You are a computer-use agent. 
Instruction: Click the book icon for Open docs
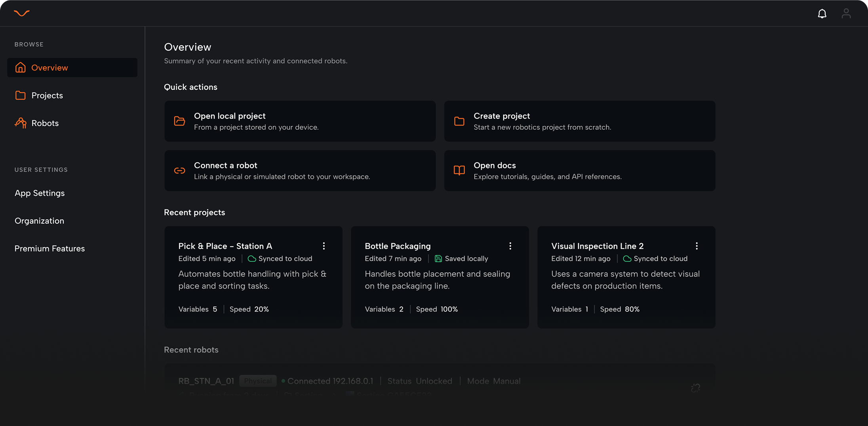click(459, 171)
